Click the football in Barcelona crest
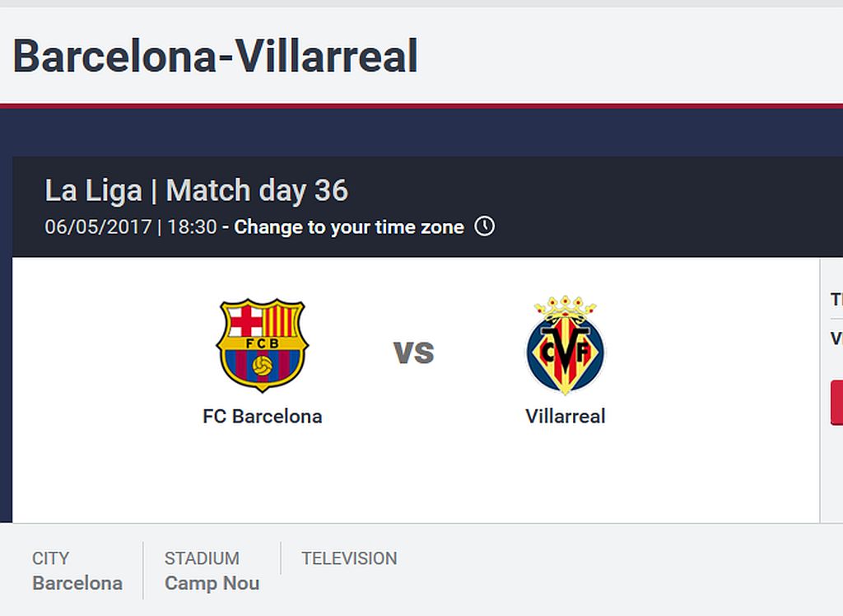Viewport: 843px width, 616px height. pos(263,366)
